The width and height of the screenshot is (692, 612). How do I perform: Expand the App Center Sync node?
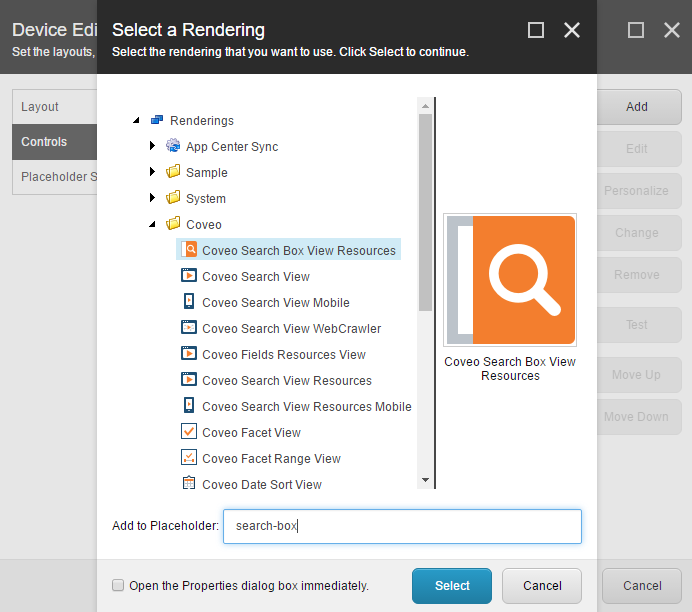(152, 146)
